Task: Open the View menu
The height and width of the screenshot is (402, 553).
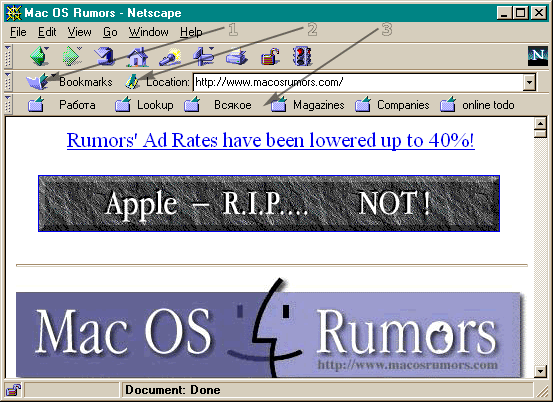Action: [79, 32]
